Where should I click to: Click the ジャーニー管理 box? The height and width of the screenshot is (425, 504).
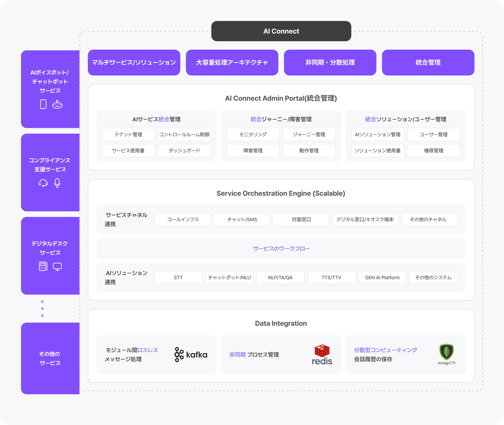(309, 134)
